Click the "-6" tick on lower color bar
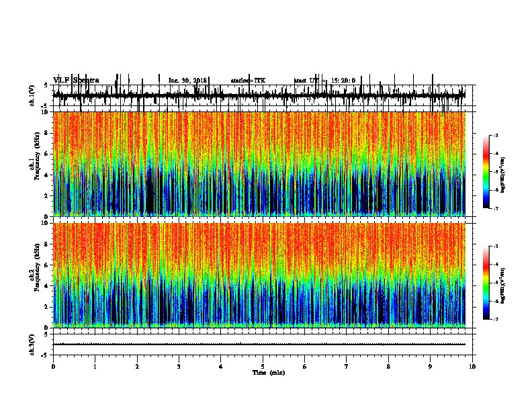The width and height of the screenshot is (532, 411). [496, 301]
